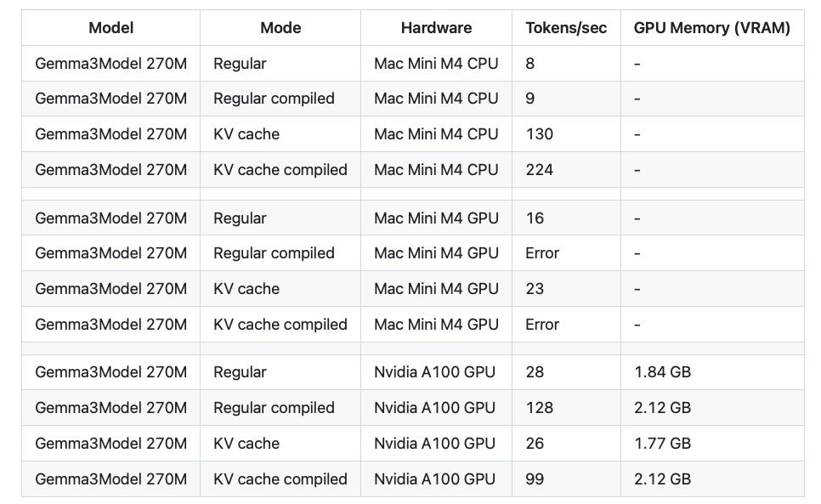Click Error in Mac GPU KV cache compiled row

[x=542, y=325]
